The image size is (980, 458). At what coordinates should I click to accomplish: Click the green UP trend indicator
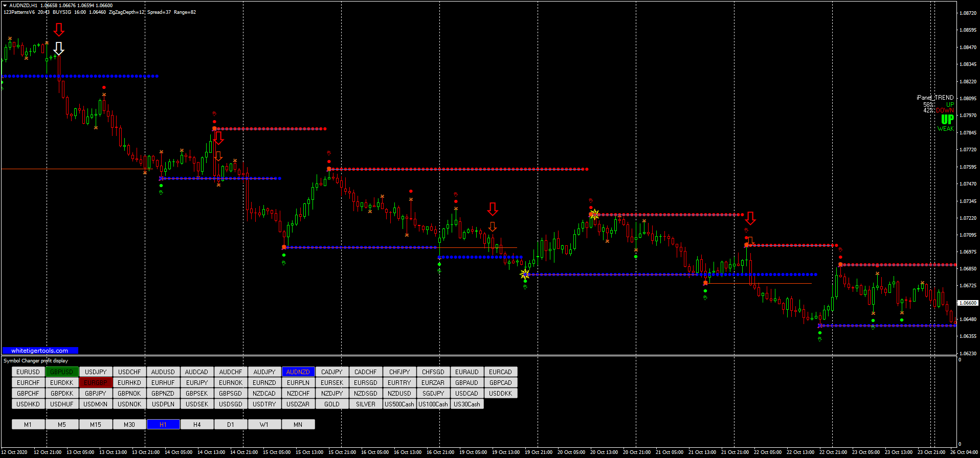pos(947,119)
